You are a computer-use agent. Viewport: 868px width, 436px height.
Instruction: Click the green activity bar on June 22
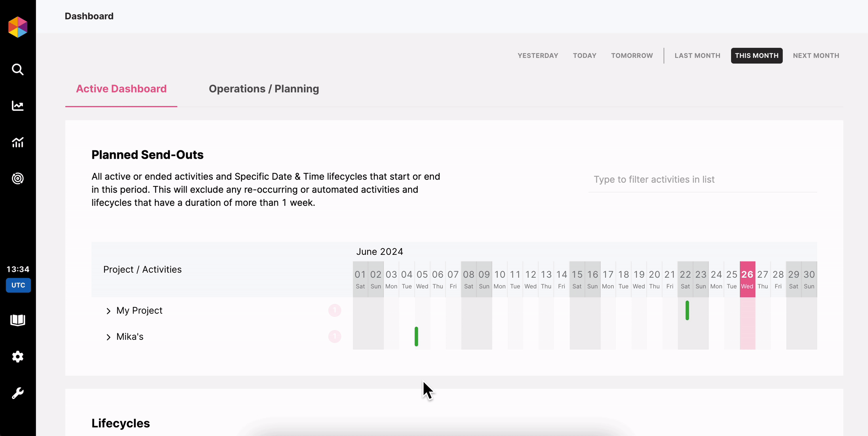687,311
